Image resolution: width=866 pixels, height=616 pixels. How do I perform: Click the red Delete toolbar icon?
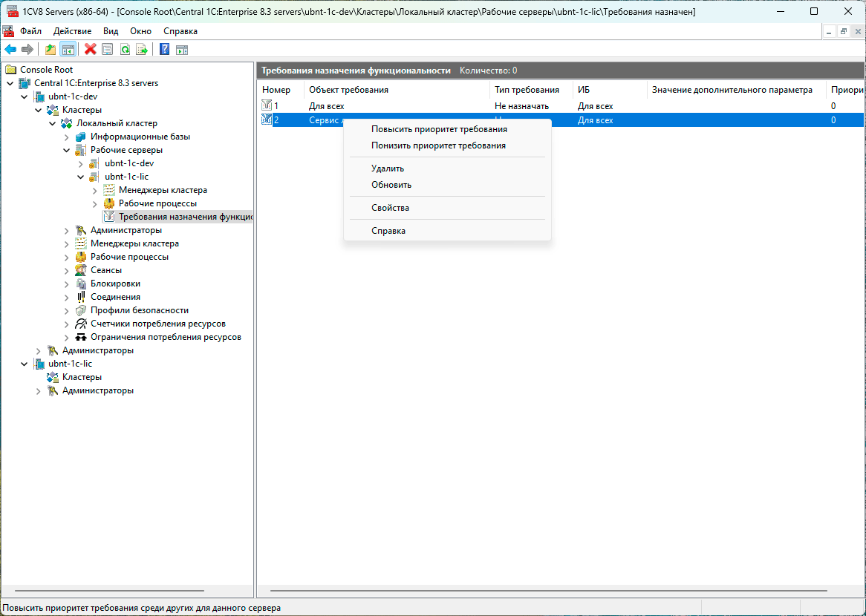click(x=91, y=50)
